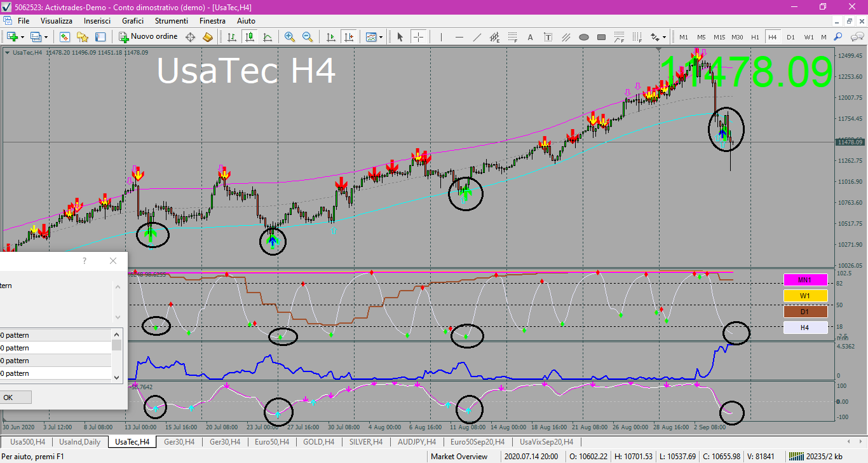This screenshot has height=463, width=868.
Task: Switch timeframe to M15
Action: tap(719, 37)
